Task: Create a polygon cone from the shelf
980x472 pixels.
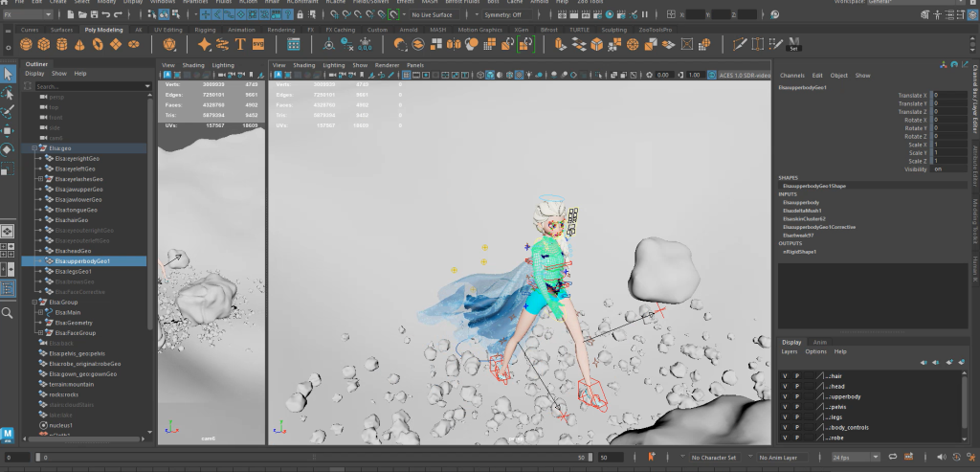Action: click(80, 44)
